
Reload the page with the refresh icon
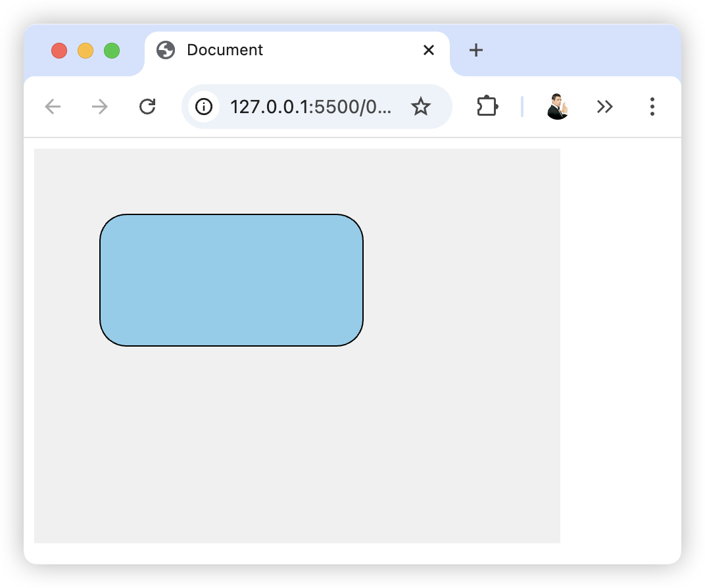(x=147, y=107)
